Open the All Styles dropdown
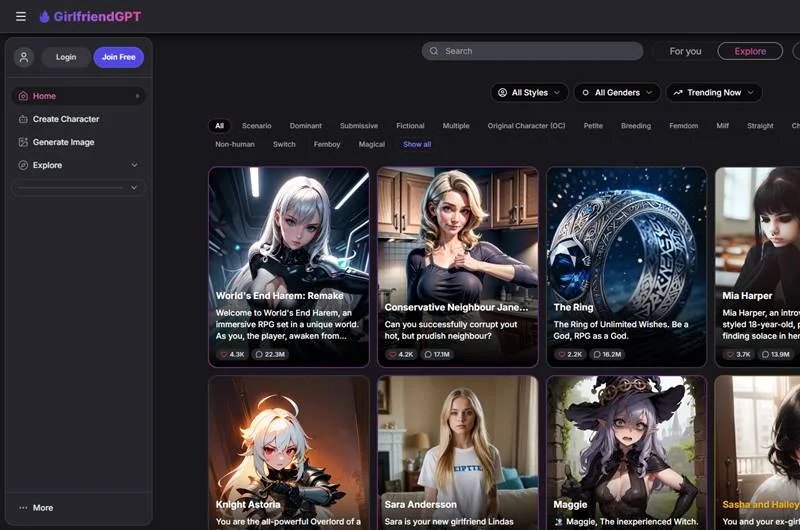 point(529,93)
